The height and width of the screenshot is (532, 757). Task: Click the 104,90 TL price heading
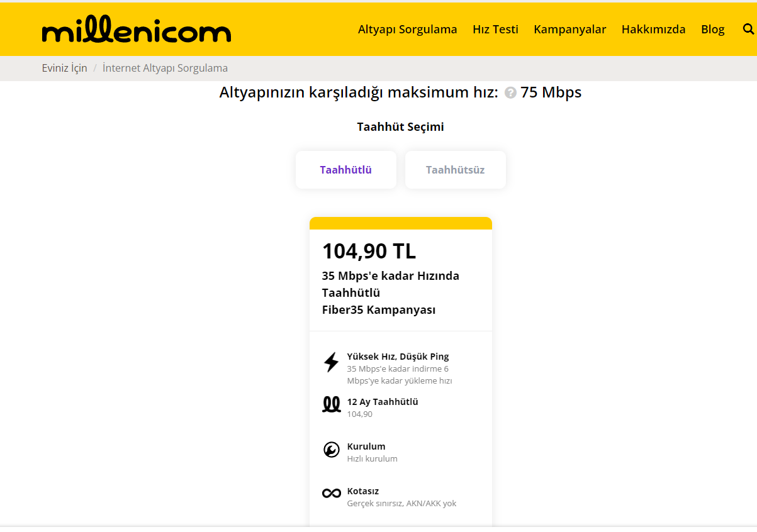point(369,251)
